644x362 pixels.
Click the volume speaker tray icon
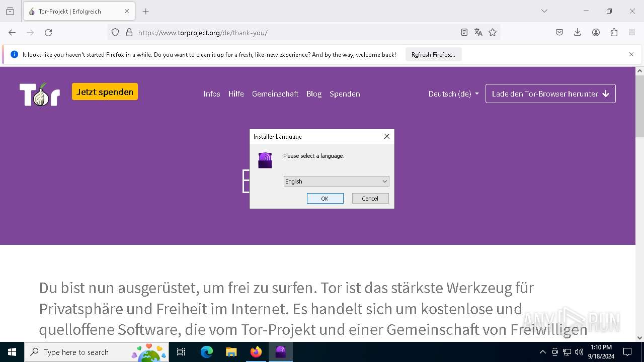[579, 352]
